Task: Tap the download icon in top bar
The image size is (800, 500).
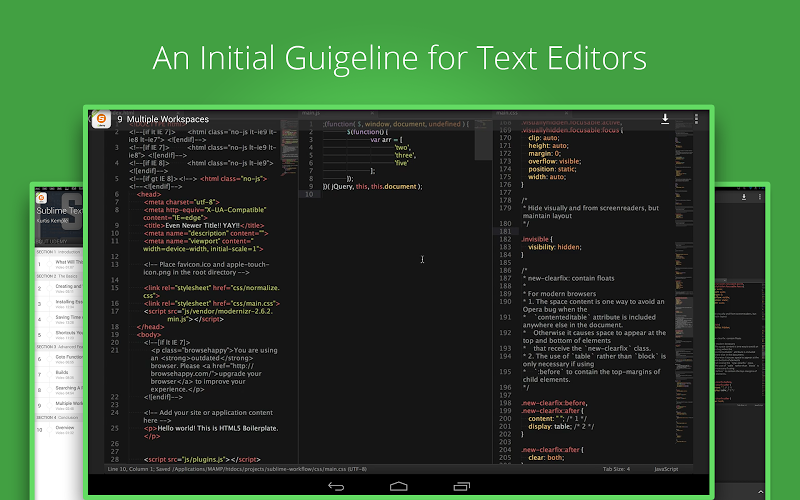Action: click(x=665, y=119)
